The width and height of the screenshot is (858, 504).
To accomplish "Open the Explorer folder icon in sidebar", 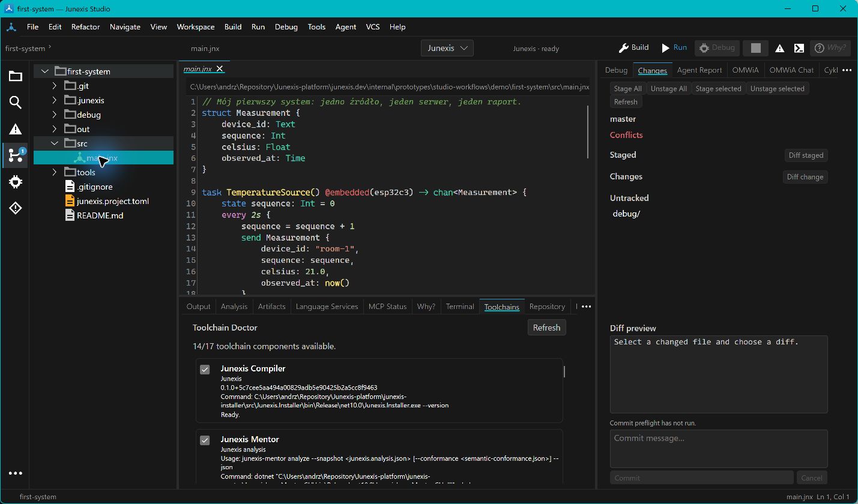I will (16, 76).
